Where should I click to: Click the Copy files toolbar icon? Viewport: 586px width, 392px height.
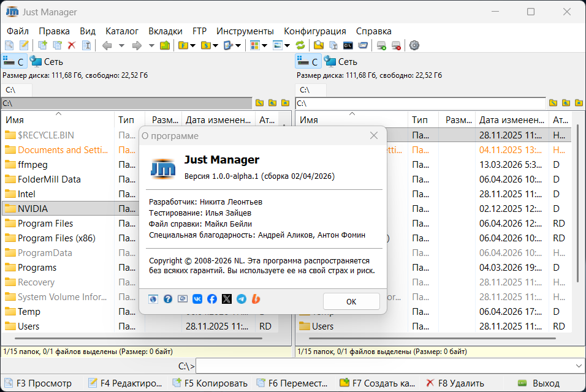click(43, 45)
